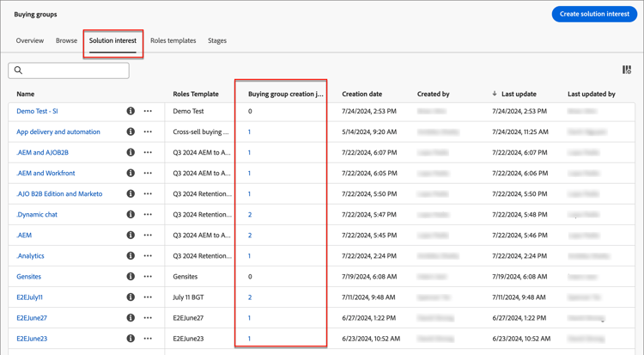This screenshot has height=355, width=644.
Task: Click the Roles Template column header
Action: 196,94
